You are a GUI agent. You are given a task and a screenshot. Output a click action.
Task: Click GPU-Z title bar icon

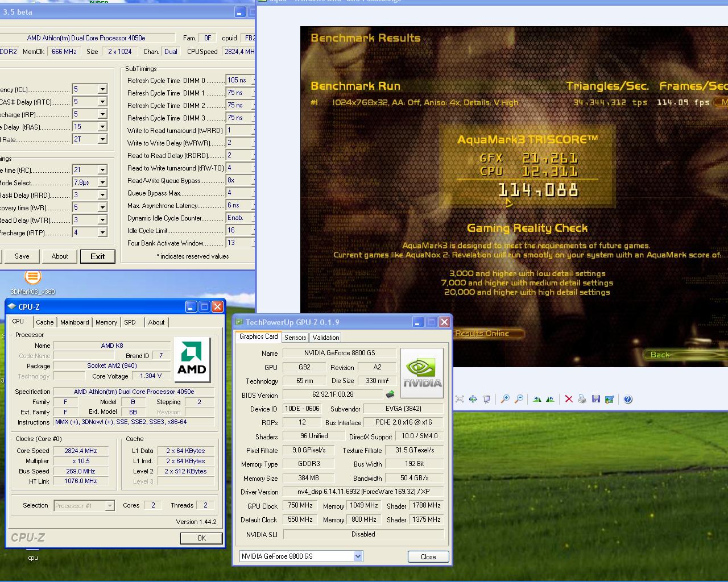(239, 322)
